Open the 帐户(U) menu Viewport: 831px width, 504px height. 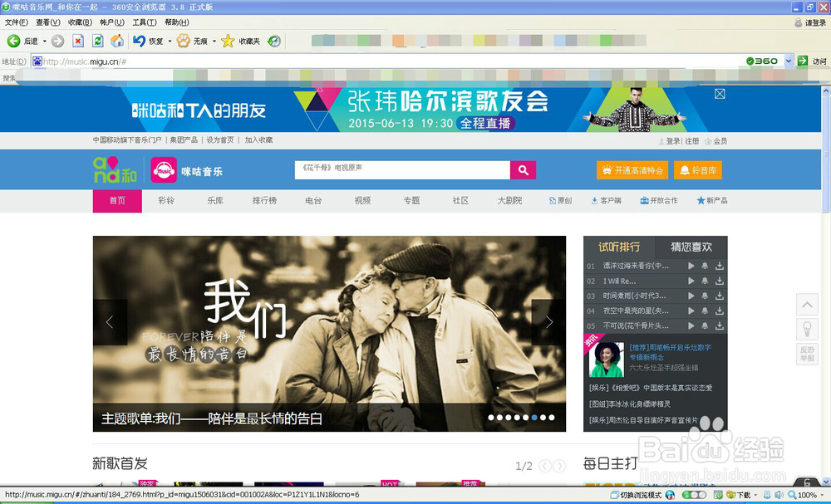click(112, 22)
